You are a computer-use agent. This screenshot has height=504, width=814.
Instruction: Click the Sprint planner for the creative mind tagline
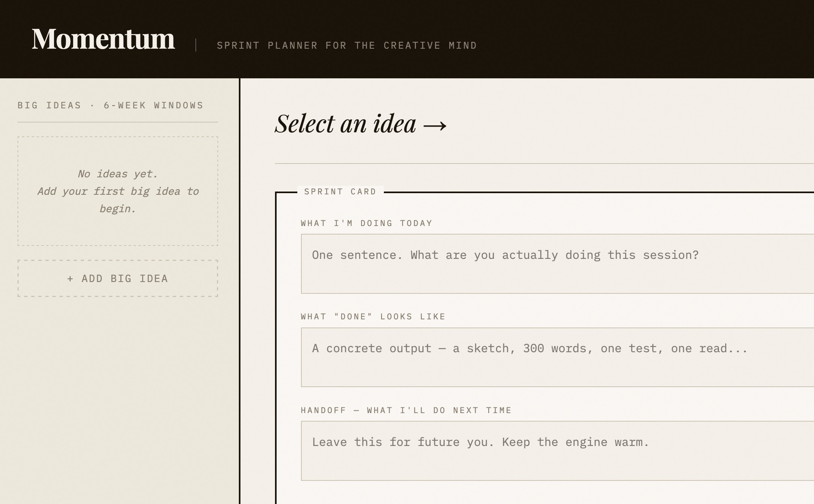347,45
